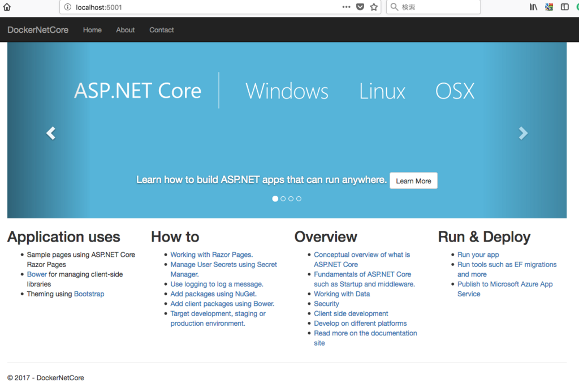Open Fundamentals of ASP.NET Core link
579x392 pixels.
364,279
